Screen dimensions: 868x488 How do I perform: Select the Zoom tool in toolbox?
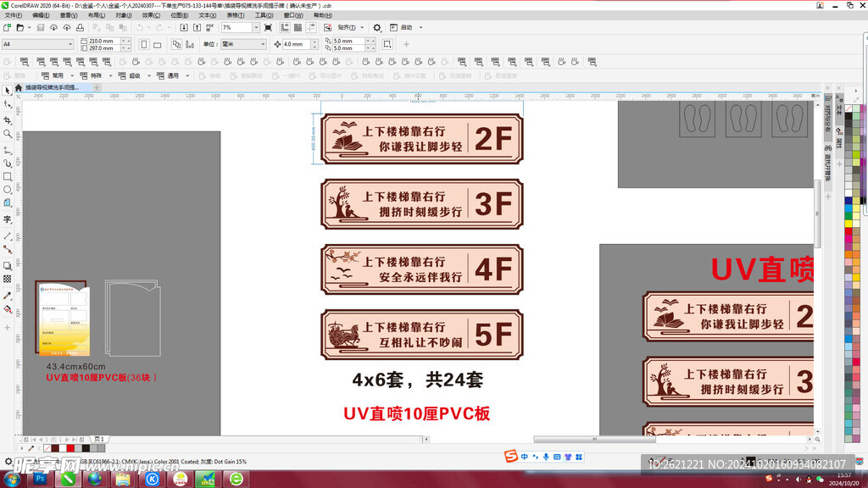tap(7, 134)
